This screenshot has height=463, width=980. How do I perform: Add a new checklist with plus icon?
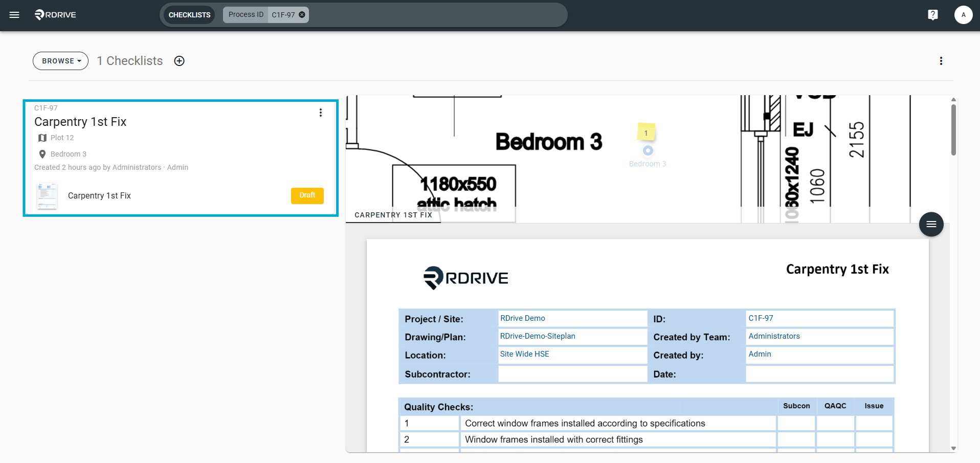(x=179, y=61)
